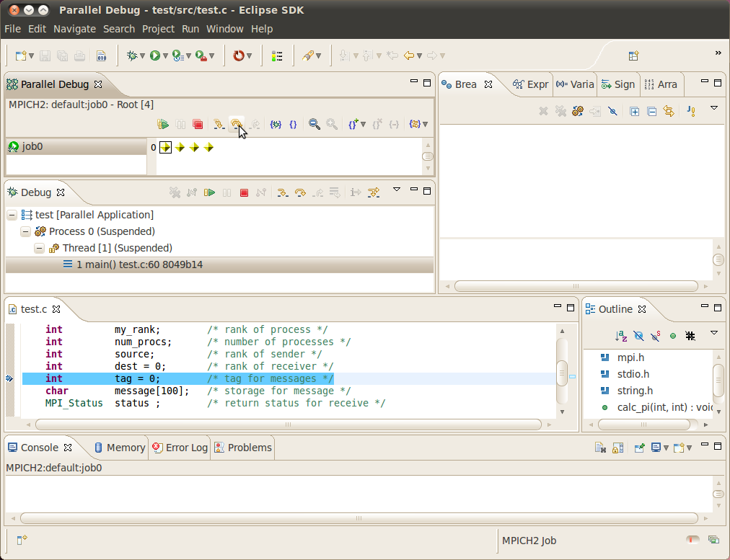Click the Back navigation arrow icon
Screen dimensions: 730x560
click(409, 55)
